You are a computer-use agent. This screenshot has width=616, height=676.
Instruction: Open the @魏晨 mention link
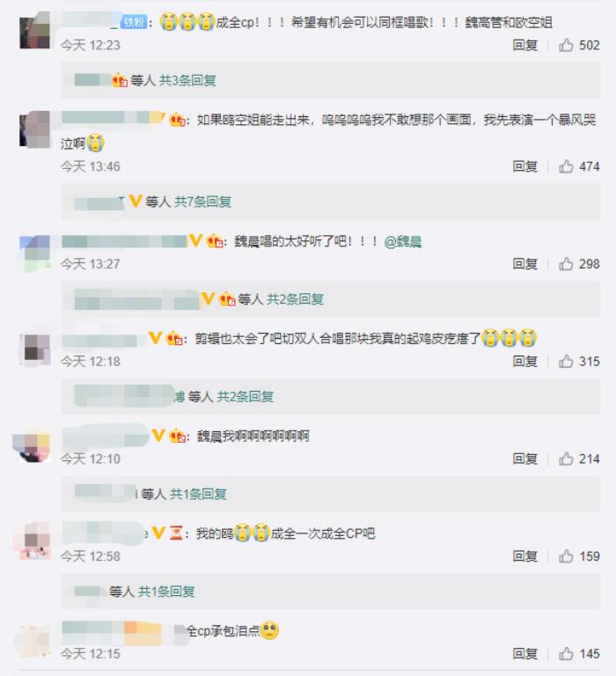pos(403,241)
